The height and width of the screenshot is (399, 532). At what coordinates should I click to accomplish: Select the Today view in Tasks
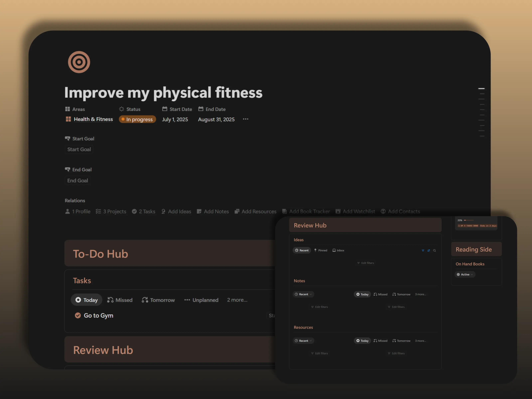point(87,300)
